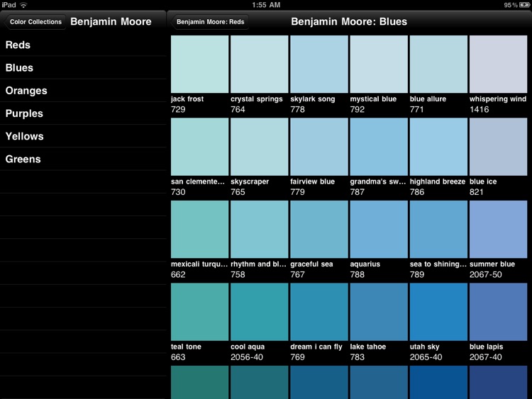Choose the skylark song swatch

[x=319, y=64]
